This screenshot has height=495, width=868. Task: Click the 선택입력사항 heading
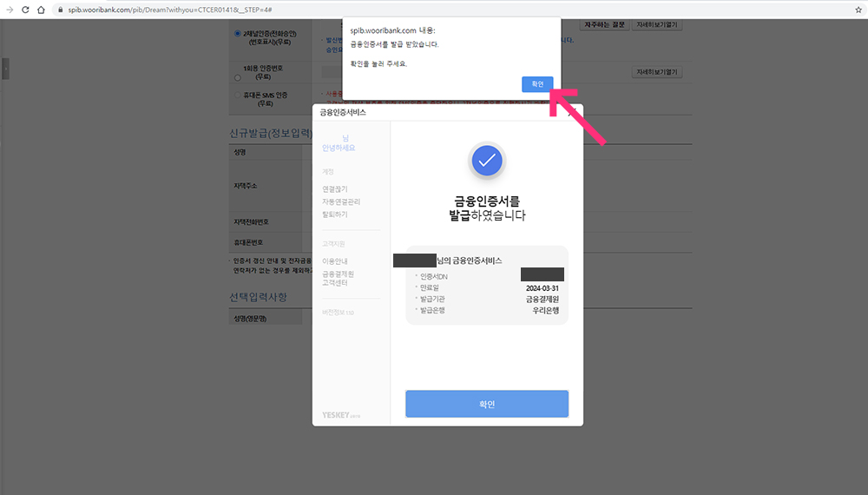[x=258, y=297]
